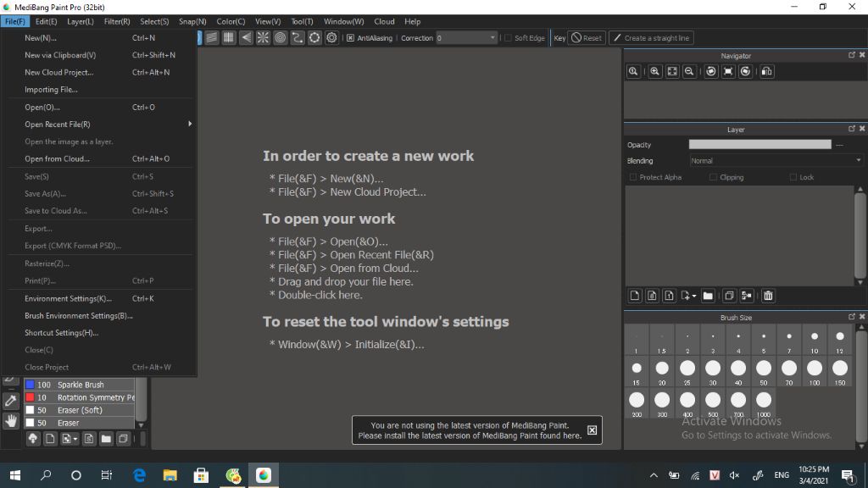
Task: Click the Brush Size panel scrollbar
Action: [861, 386]
